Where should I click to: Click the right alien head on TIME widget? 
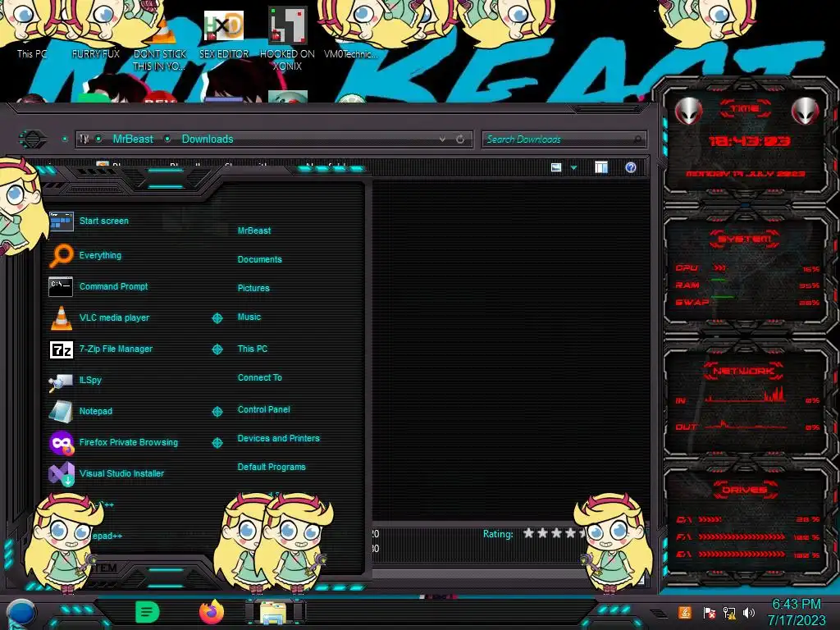click(x=806, y=111)
